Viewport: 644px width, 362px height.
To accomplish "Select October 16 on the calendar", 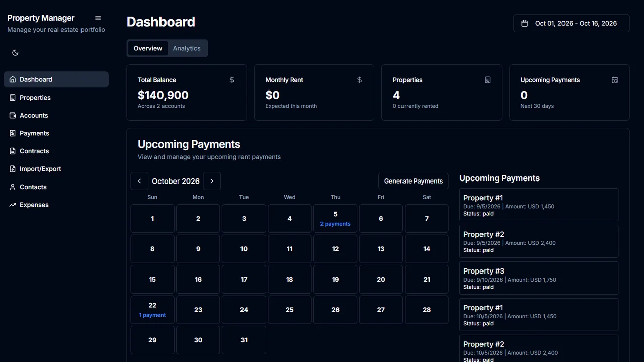I will click(198, 280).
